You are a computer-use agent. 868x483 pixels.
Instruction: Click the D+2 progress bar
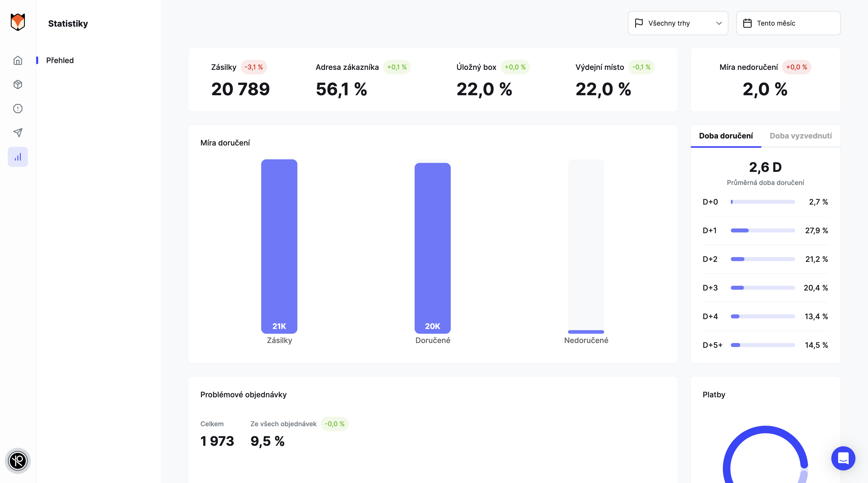(x=763, y=259)
